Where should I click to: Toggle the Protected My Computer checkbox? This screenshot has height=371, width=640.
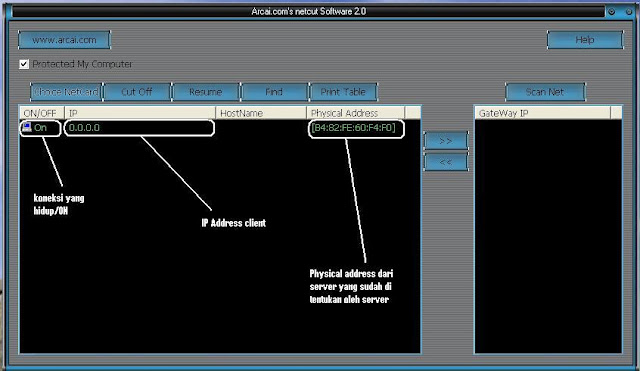(x=24, y=64)
